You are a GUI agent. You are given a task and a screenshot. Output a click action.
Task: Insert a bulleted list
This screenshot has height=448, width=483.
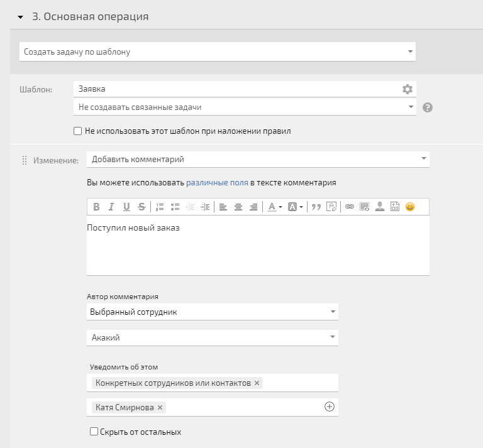click(x=175, y=207)
